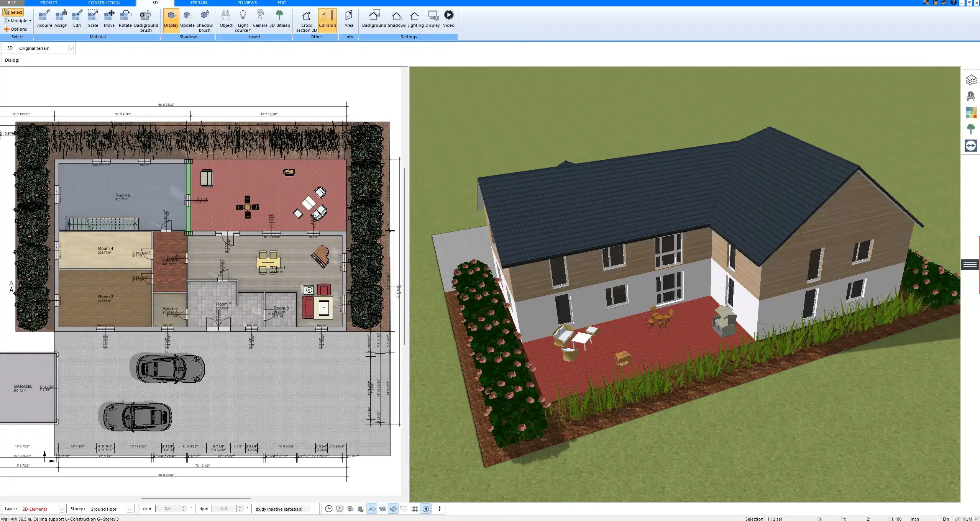Click the dx input field

(x=167, y=509)
